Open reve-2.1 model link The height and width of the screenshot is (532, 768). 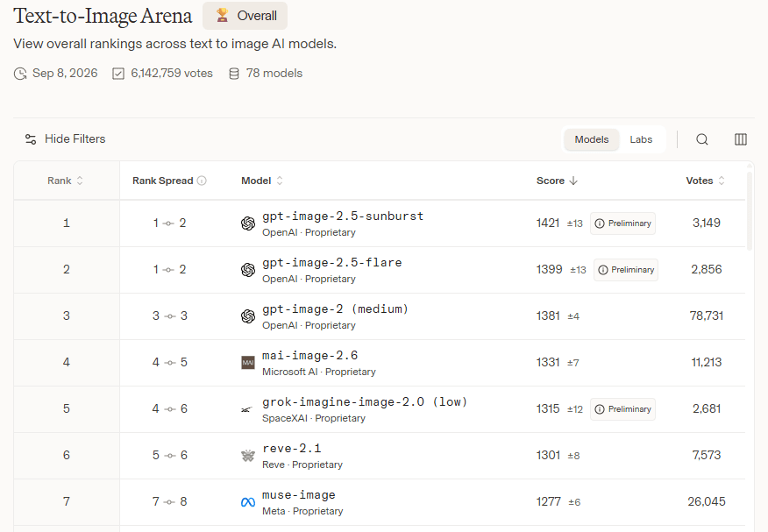pyautogui.click(x=292, y=449)
